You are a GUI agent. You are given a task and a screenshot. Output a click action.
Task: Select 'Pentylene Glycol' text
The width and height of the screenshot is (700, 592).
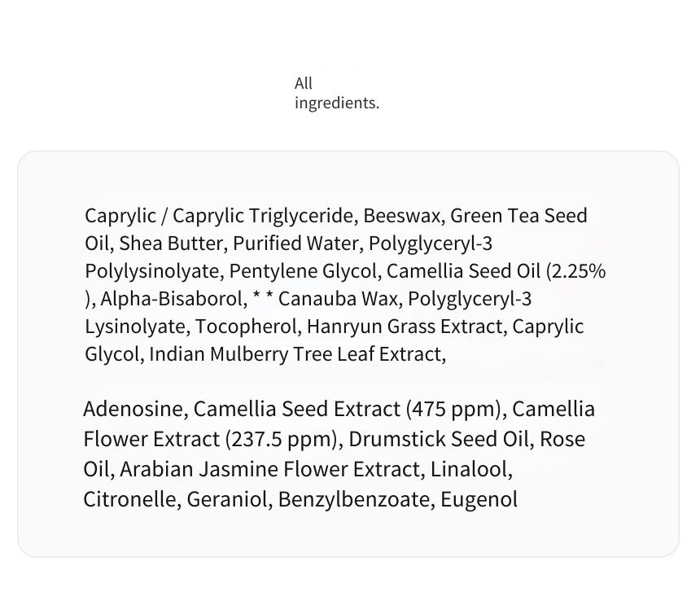coord(303,271)
